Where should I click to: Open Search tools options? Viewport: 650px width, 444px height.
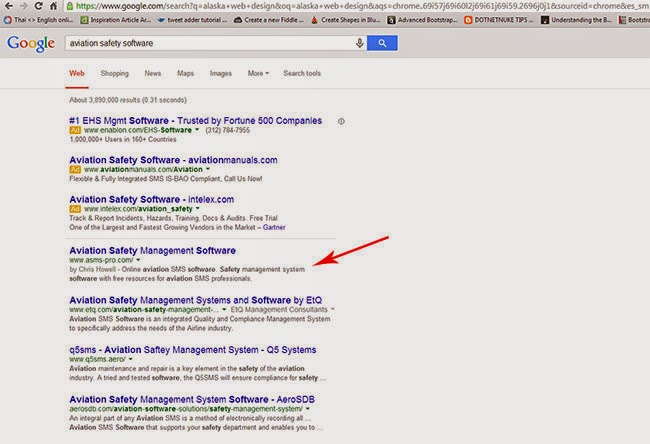(x=302, y=73)
